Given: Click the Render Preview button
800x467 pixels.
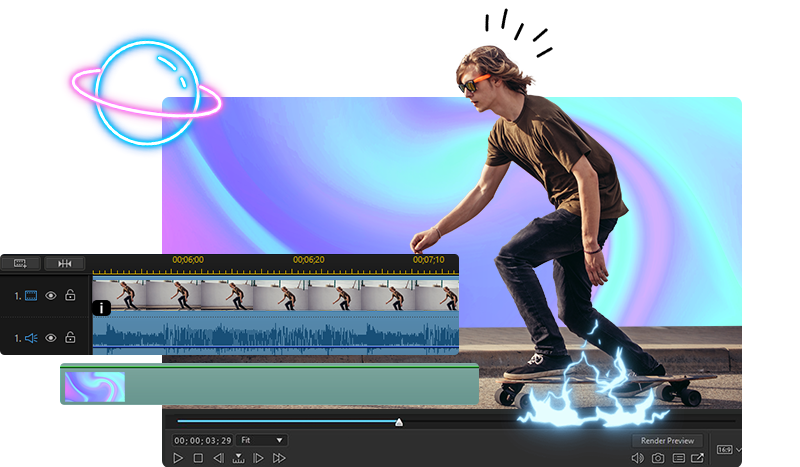Looking at the screenshot, I should [667, 440].
